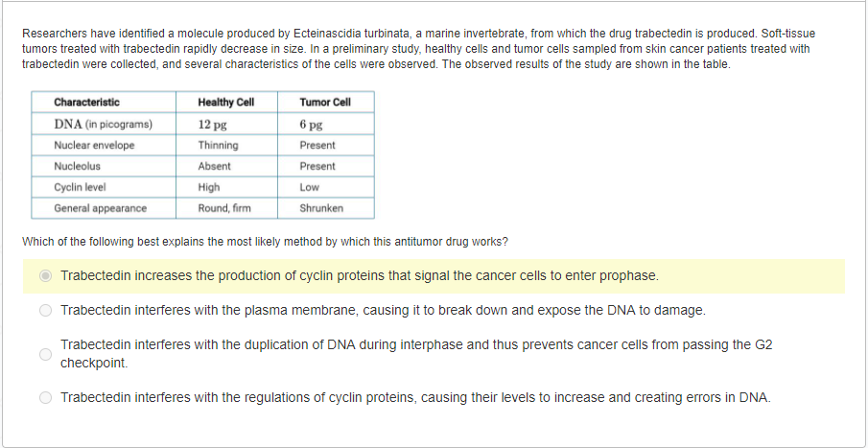This screenshot has width=868, height=448.
Task: Click answer text about plasma membrane damage
Action: pos(383,310)
